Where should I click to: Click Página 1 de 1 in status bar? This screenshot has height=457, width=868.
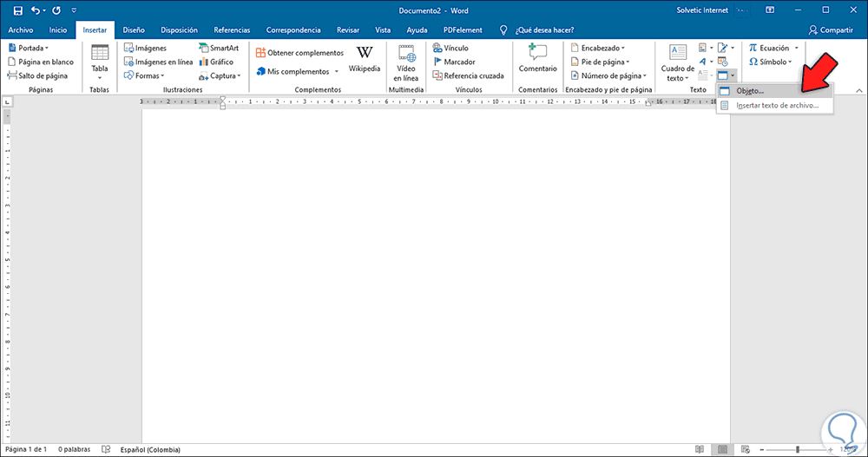click(x=26, y=450)
